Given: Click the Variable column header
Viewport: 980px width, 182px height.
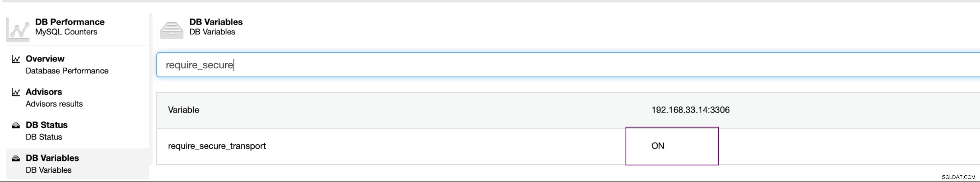Looking at the screenshot, I should 183,110.
